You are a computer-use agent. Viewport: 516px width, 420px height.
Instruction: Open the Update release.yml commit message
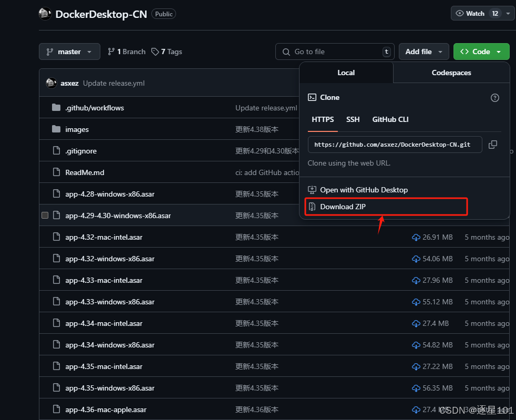[113, 83]
